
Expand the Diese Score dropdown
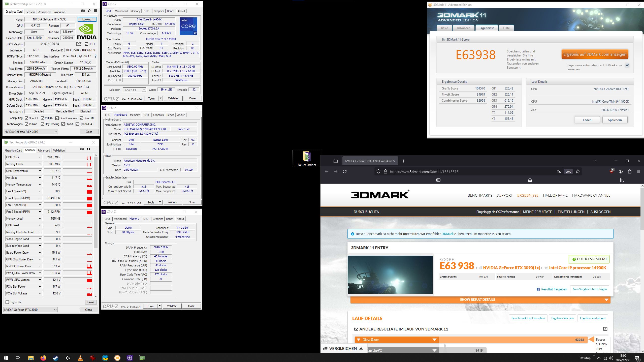click(x=434, y=340)
